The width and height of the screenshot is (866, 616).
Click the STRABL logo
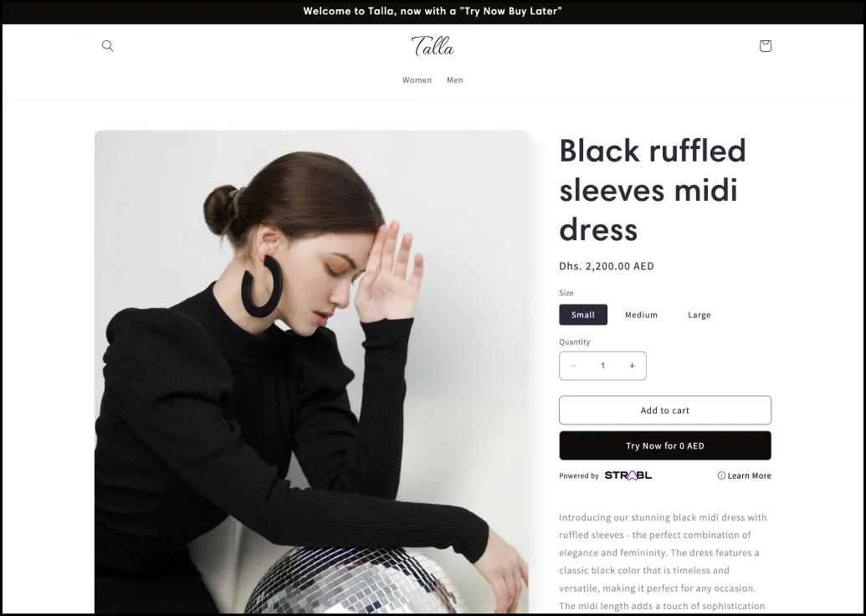pyautogui.click(x=628, y=475)
